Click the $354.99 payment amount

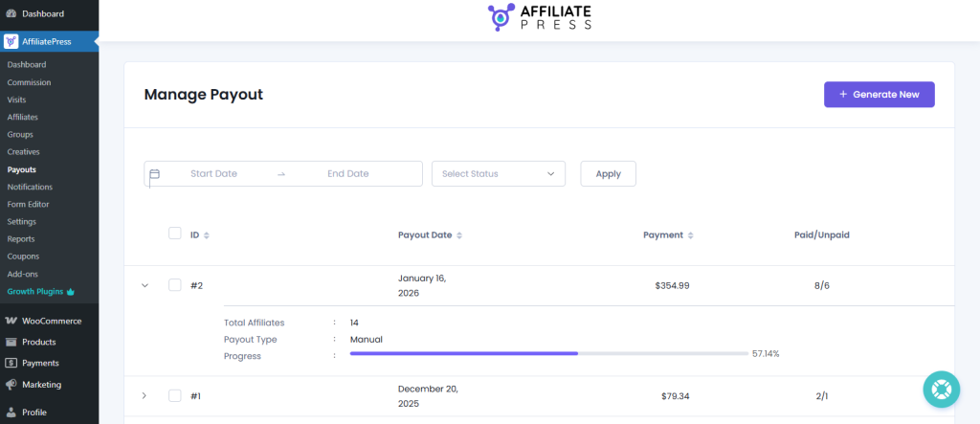pyautogui.click(x=672, y=285)
